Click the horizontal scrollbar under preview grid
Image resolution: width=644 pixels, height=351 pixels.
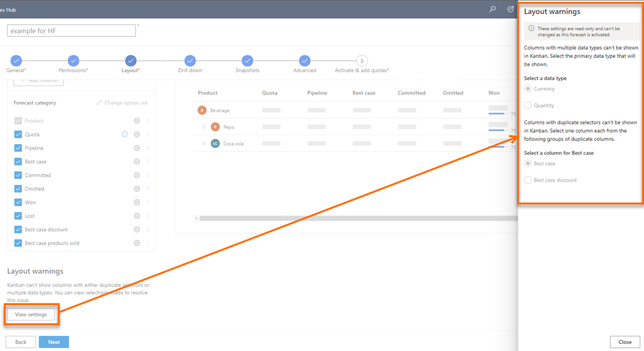[x=357, y=218]
